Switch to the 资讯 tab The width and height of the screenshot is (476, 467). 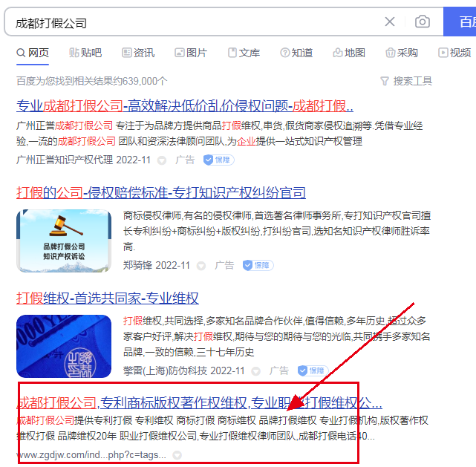click(138, 53)
